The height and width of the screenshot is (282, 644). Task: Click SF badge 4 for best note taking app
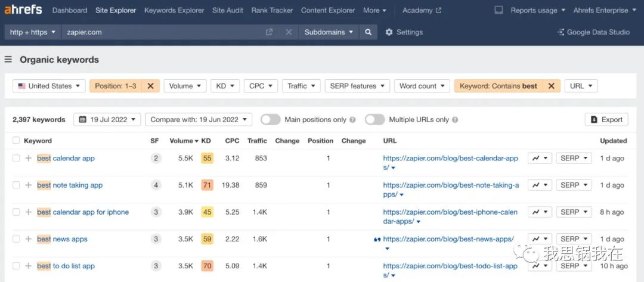[156, 185]
